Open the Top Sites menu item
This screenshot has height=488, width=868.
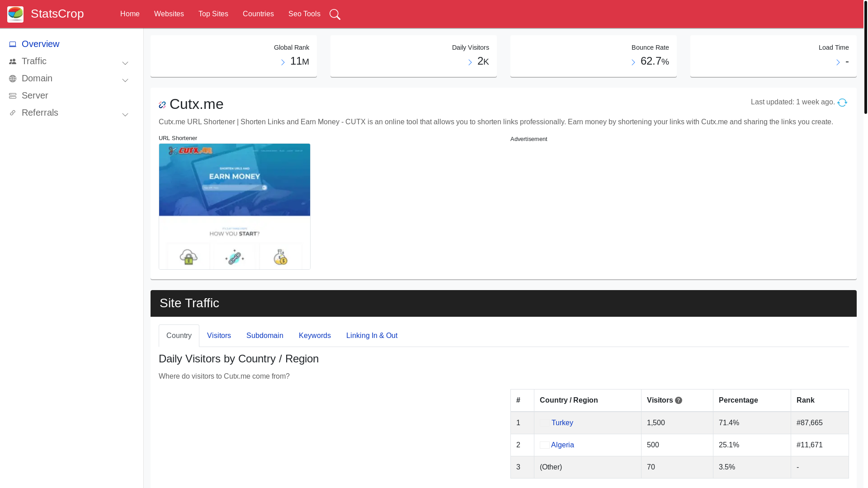[213, 14]
